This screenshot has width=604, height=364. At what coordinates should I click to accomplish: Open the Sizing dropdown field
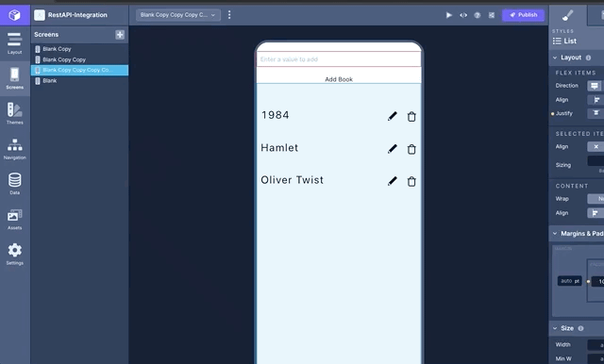[x=596, y=161]
